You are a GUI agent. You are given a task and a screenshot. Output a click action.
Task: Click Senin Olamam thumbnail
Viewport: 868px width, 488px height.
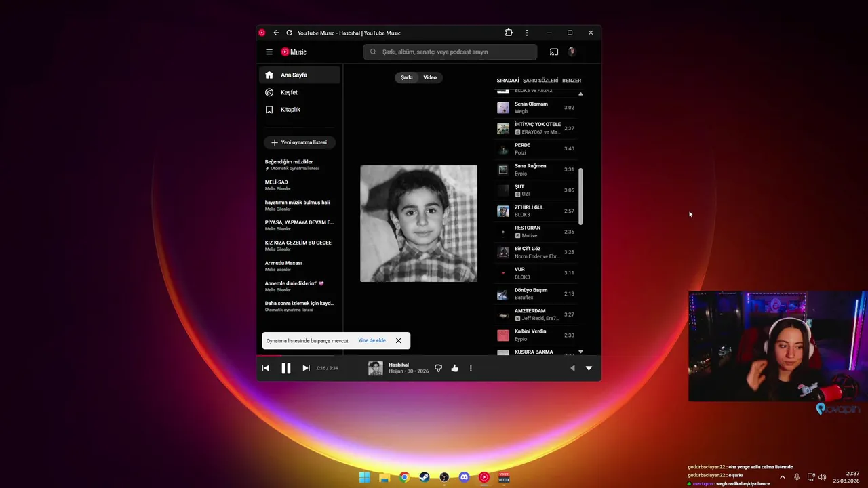click(503, 108)
